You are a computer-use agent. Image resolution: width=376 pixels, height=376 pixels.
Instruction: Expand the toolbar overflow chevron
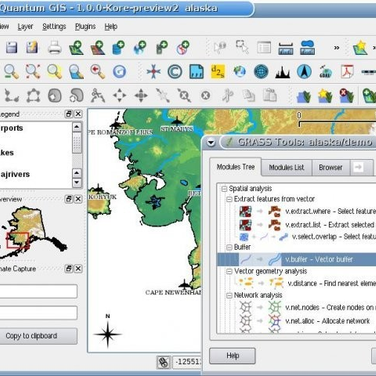[x=337, y=48]
